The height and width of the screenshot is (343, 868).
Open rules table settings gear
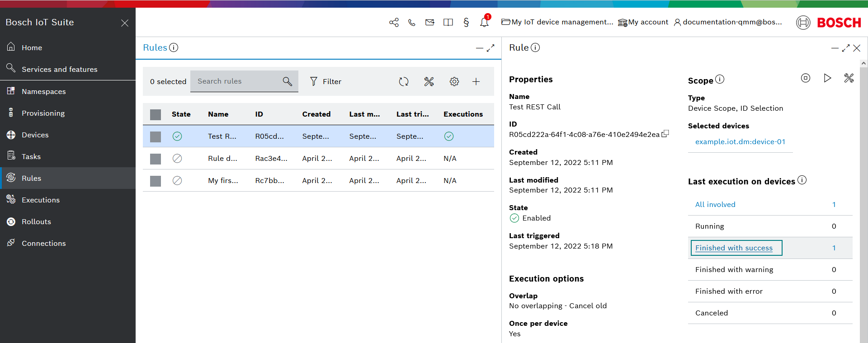pos(454,81)
